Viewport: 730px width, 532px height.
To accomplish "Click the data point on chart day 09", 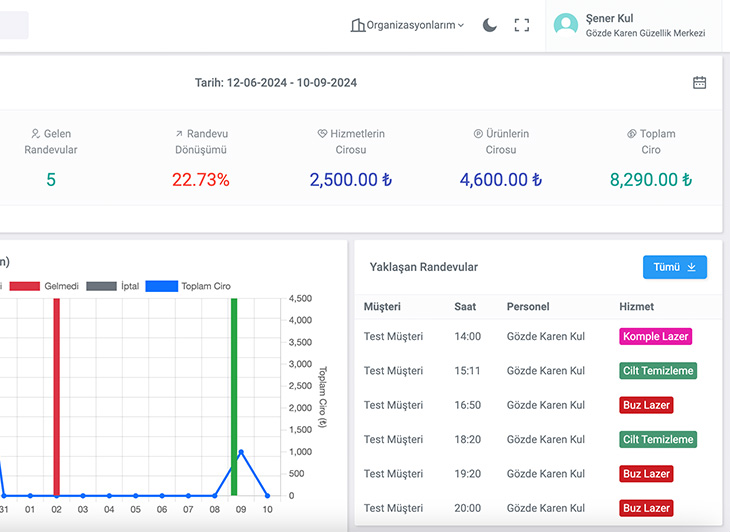I will point(240,452).
